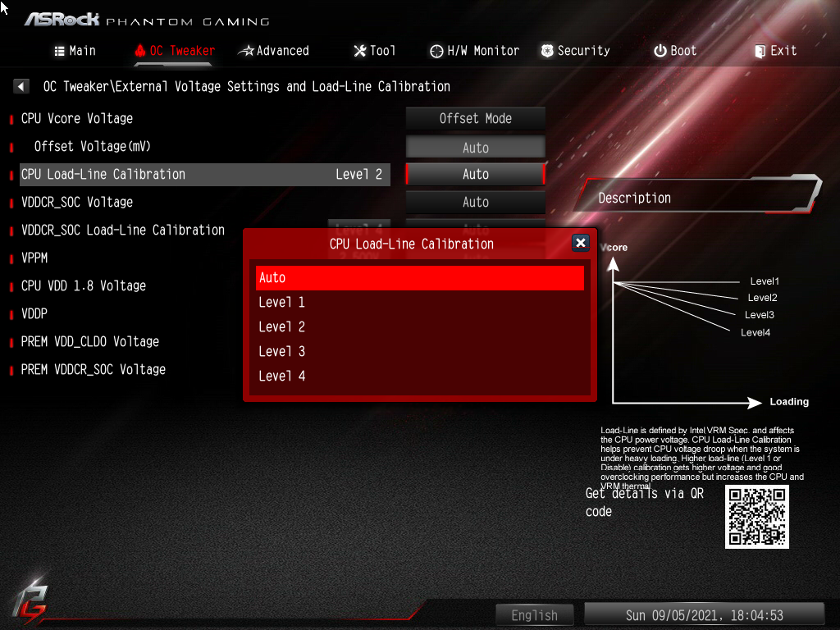
Task: Click the English language button
Action: point(534,615)
